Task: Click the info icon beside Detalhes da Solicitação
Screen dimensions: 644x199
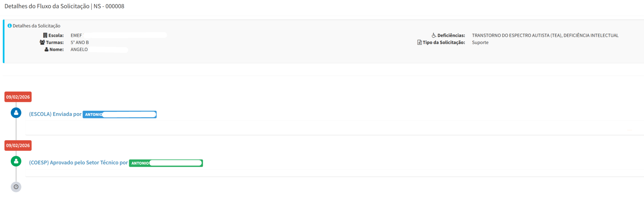Action: coord(10,26)
